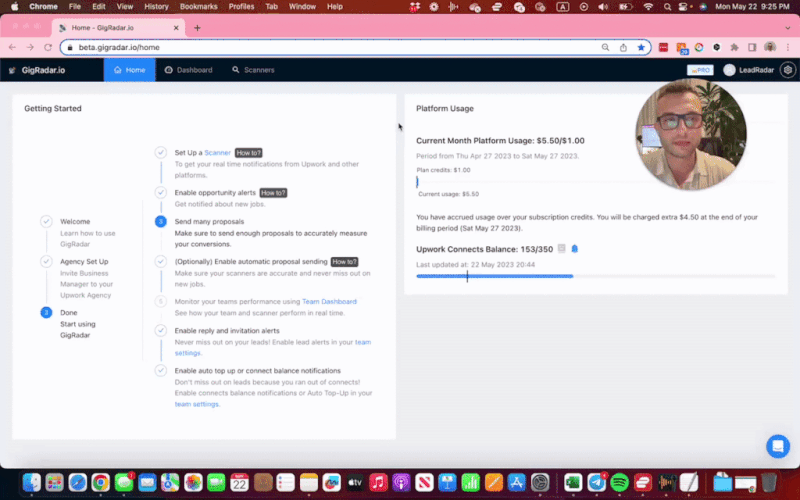Screen dimensions: 800x500
Task: Open Calendar from the Dock
Action: coord(239,482)
